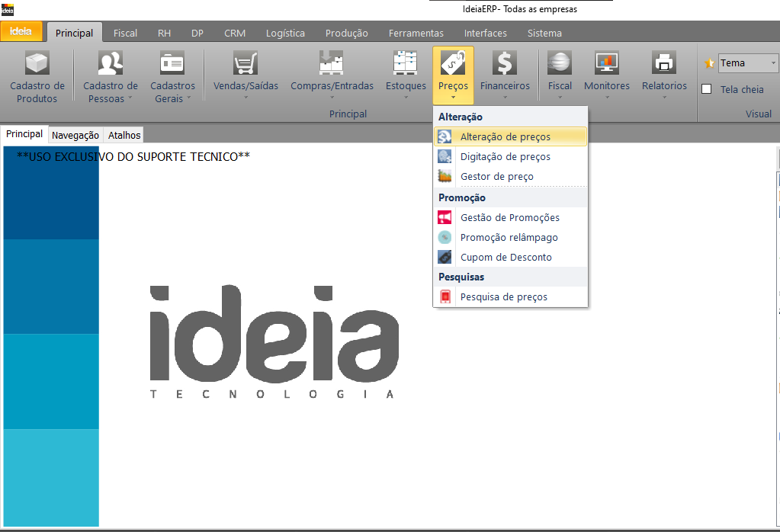Choose Gestão de Promoções from menu
Viewport: 780px width, 532px height.
[x=509, y=218]
